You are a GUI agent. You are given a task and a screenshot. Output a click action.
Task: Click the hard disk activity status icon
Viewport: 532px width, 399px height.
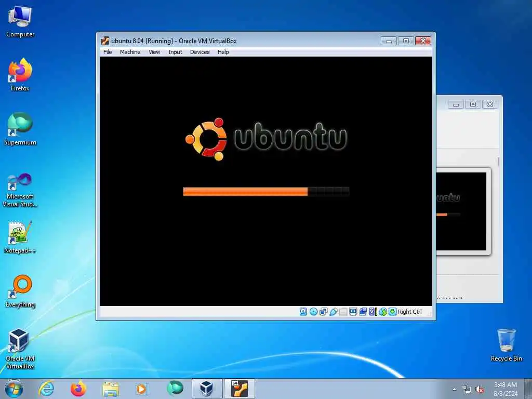click(x=303, y=312)
